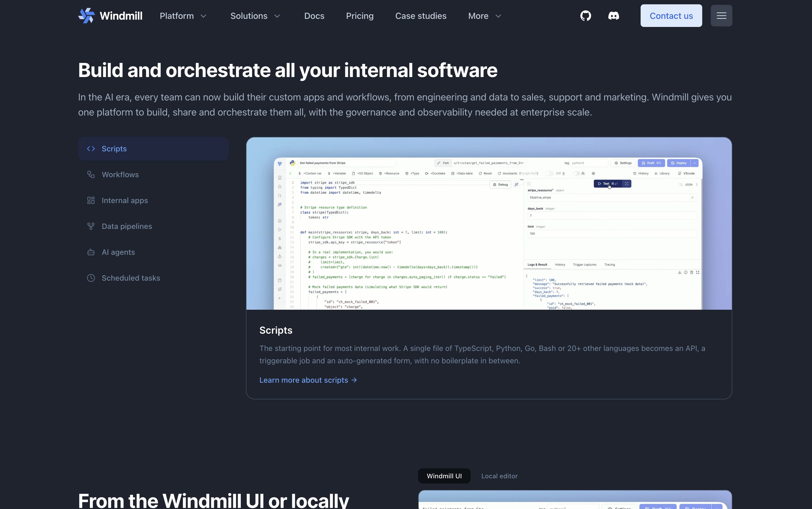Open the Pricing link
This screenshot has width=812, height=509.
[359, 16]
